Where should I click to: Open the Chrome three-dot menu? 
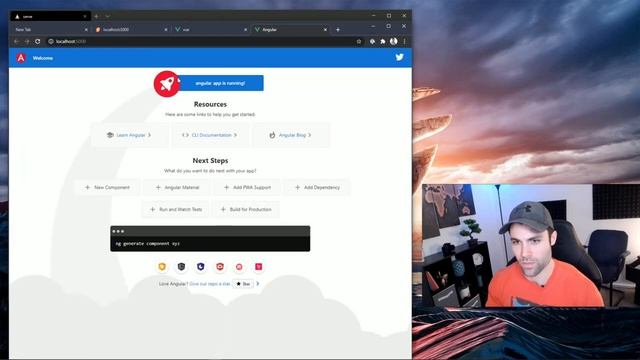click(x=404, y=41)
